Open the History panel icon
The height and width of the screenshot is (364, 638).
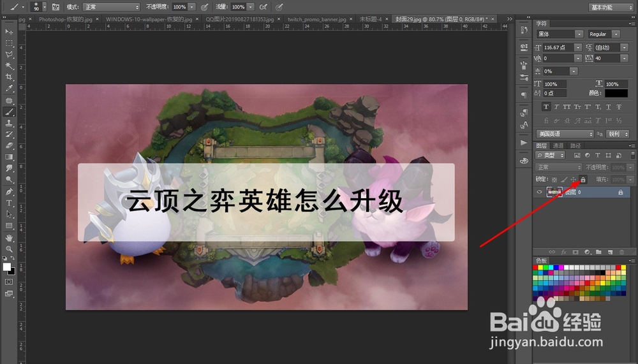point(524,30)
